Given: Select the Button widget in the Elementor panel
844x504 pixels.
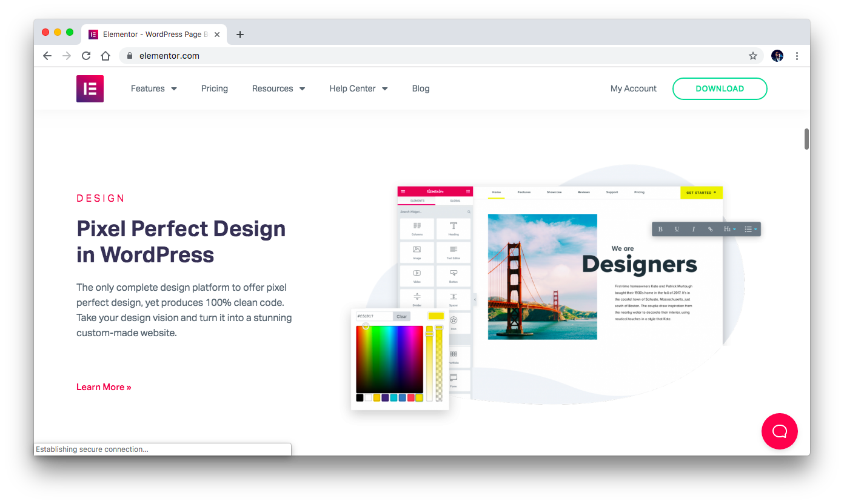Looking at the screenshot, I should pyautogui.click(x=454, y=276).
